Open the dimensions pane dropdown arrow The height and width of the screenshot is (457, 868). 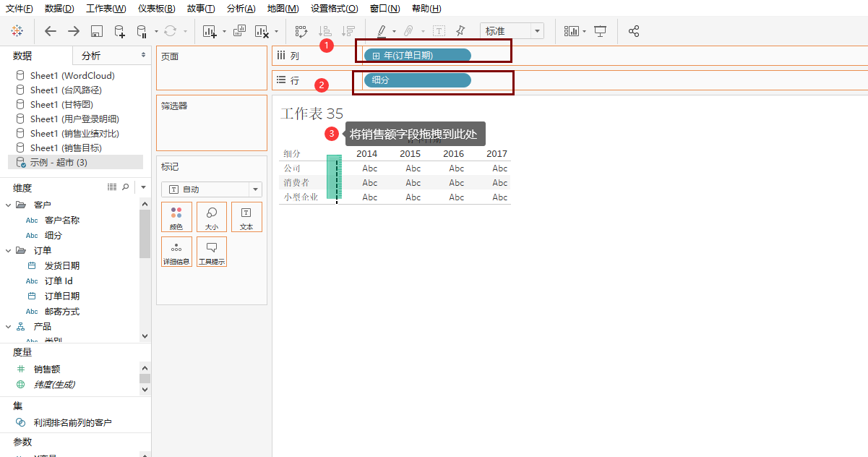click(x=143, y=187)
